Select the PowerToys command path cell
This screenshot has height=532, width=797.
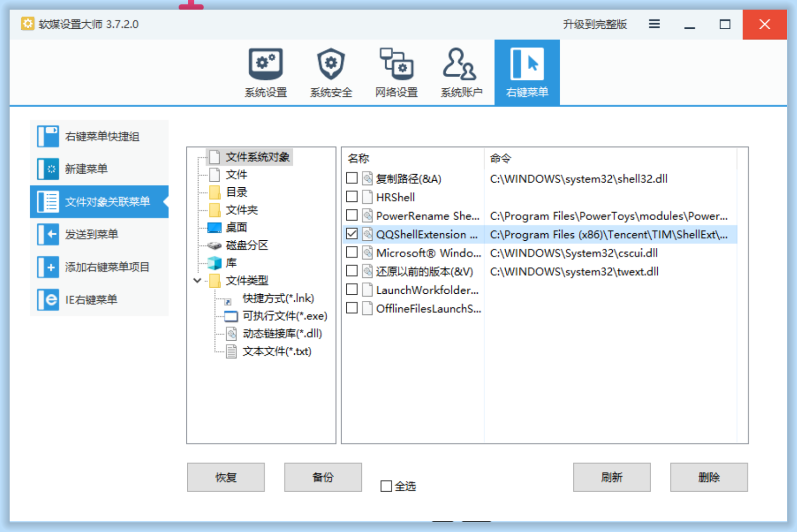tap(609, 216)
